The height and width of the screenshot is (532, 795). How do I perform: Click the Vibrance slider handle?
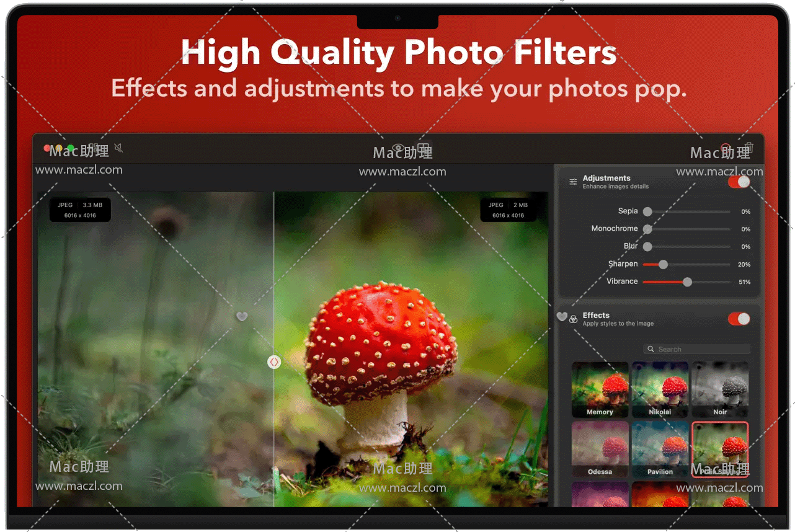pos(687,282)
